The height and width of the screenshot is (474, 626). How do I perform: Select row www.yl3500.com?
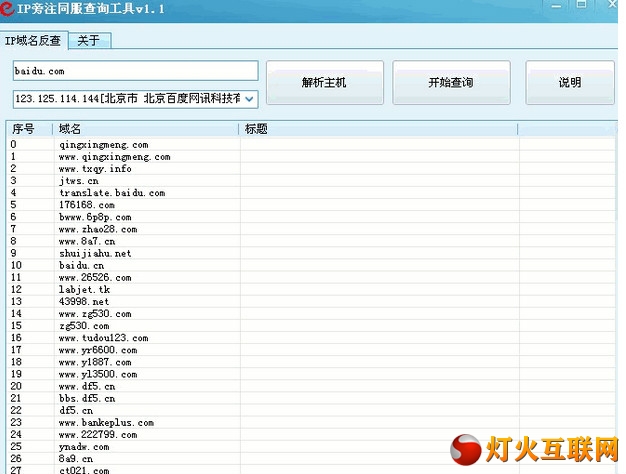tap(311, 374)
